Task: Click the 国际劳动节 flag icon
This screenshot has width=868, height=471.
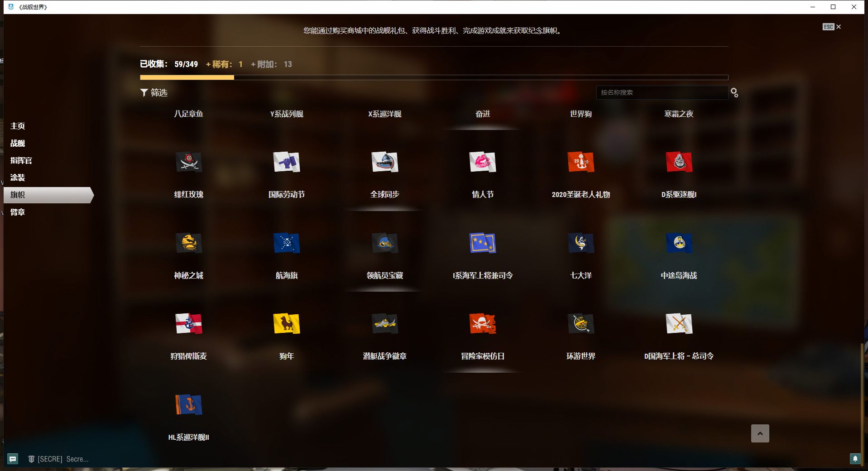Action: (286, 162)
